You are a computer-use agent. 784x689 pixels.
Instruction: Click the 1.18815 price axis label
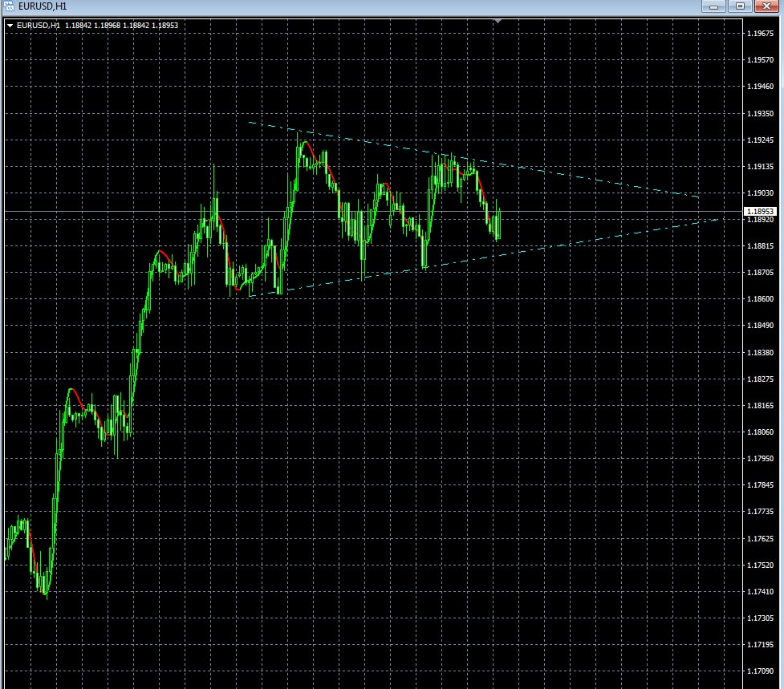760,245
